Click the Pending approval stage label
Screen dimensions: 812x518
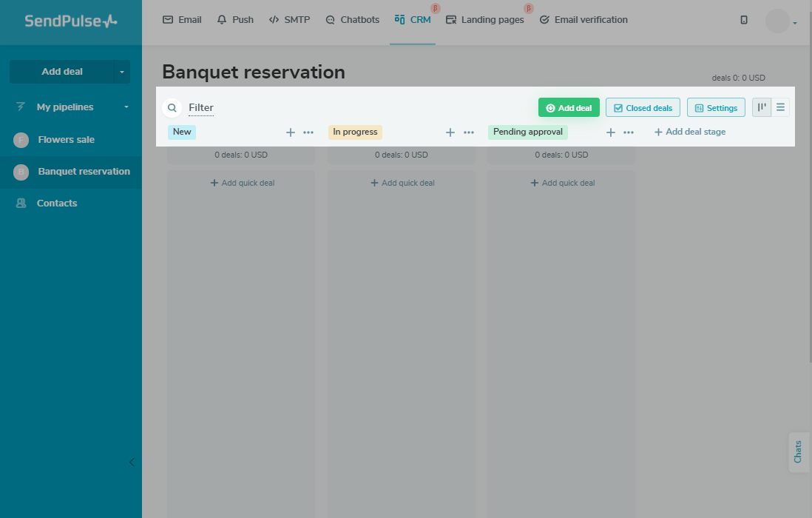click(528, 132)
